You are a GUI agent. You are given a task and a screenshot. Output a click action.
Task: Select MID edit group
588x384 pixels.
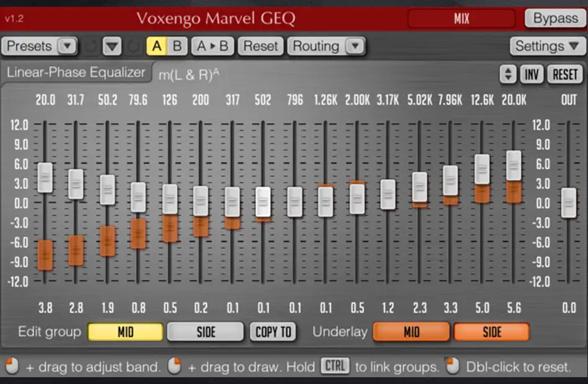click(x=126, y=332)
